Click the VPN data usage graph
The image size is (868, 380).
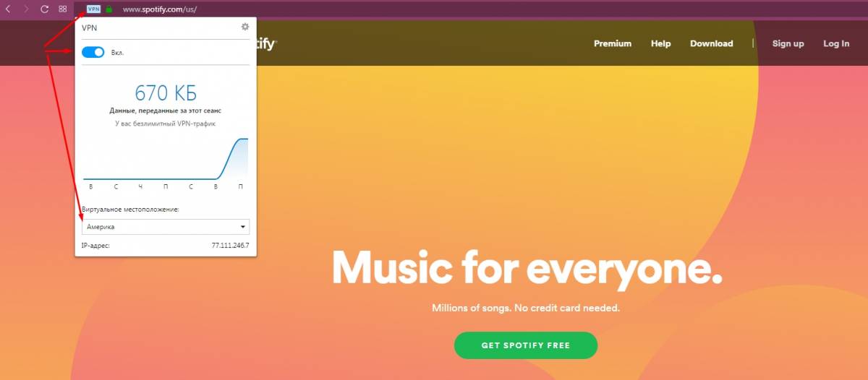[166, 158]
